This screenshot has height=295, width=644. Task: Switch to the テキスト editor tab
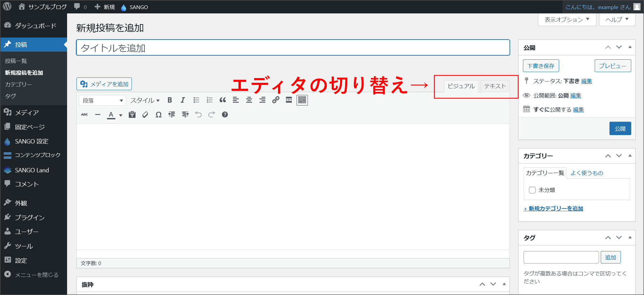(495, 86)
